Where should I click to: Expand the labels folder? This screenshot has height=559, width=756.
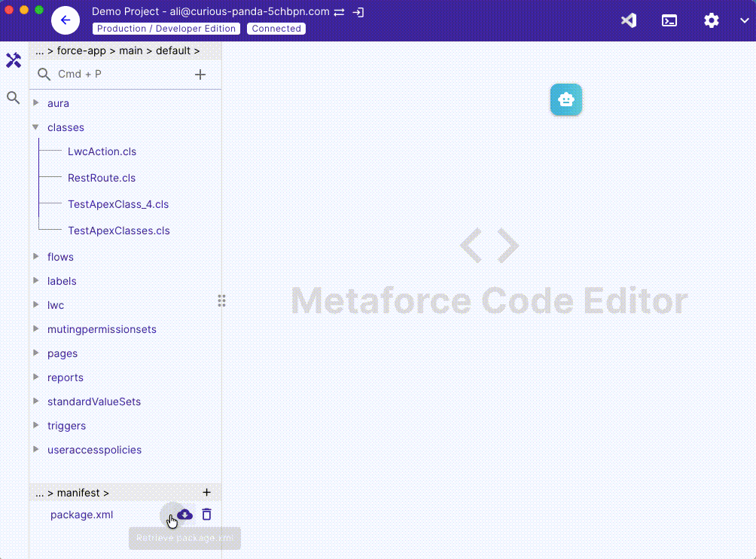tap(35, 281)
